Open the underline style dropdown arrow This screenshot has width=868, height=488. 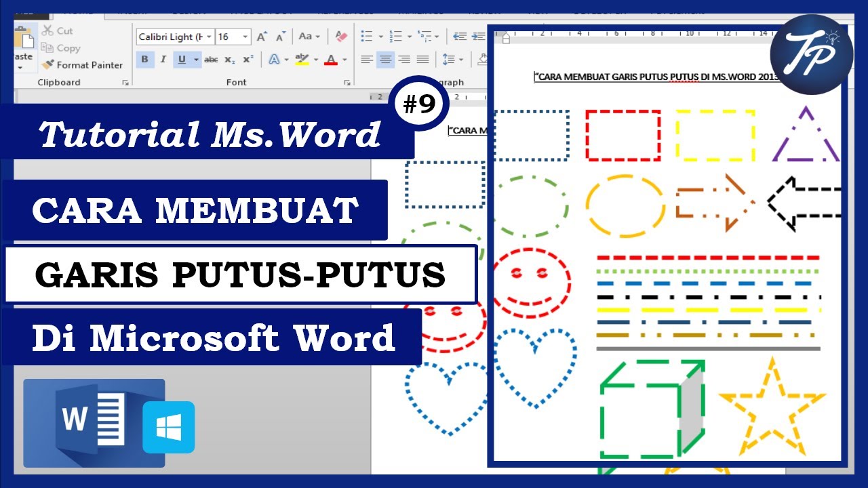coord(196,59)
